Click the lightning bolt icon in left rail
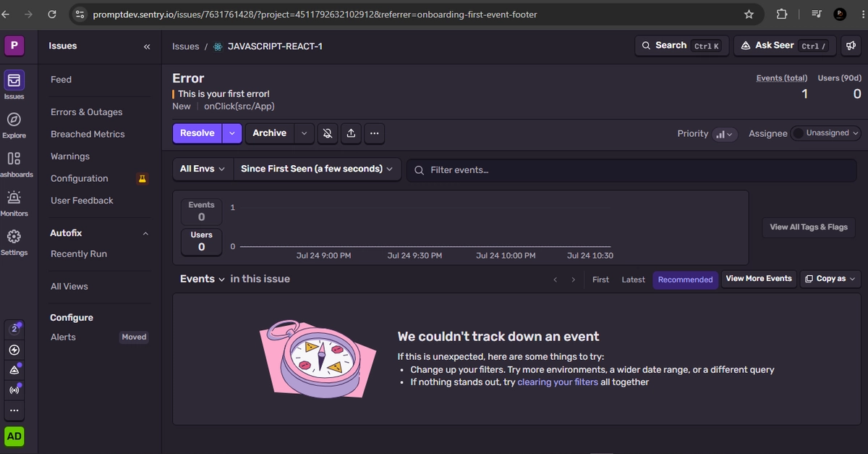Viewport: 868px width, 454px height. [14, 350]
